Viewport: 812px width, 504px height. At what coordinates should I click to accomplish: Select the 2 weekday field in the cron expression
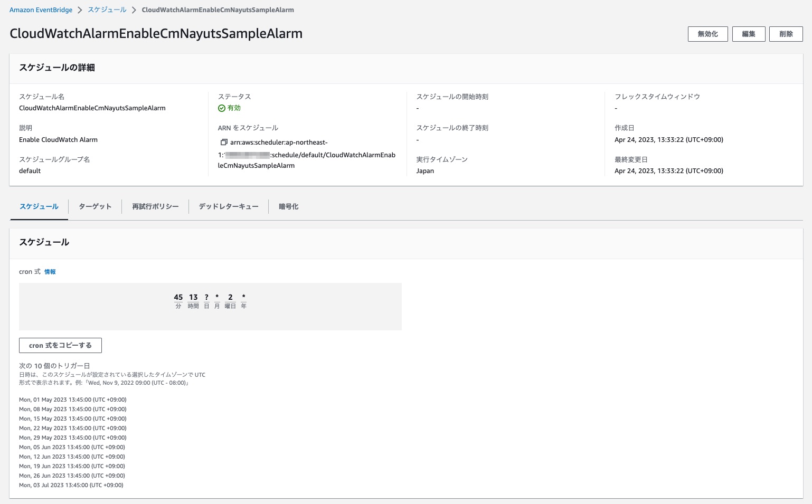pyautogui.click(x=230, y=297)
